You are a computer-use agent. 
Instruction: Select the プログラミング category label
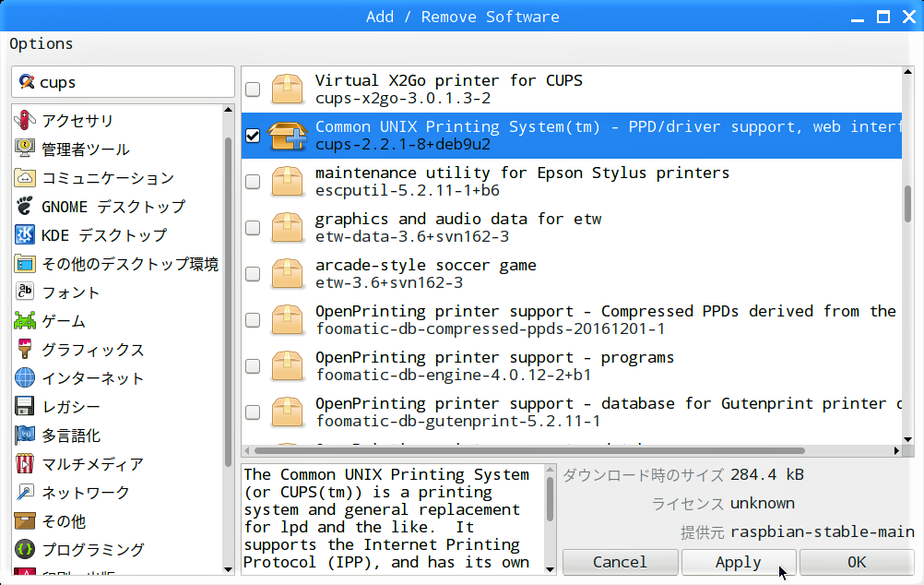click(92, 550)
